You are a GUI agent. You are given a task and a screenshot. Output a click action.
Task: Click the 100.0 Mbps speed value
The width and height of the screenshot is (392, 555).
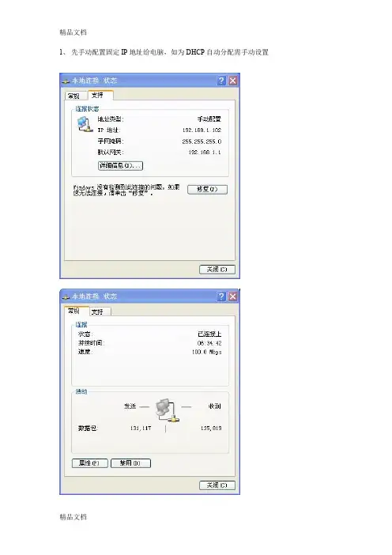point(206,352)
